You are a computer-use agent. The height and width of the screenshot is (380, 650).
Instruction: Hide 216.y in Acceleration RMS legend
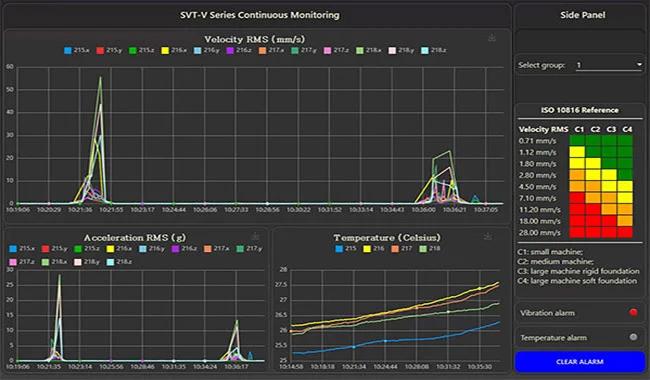click(x=152, y=249)
